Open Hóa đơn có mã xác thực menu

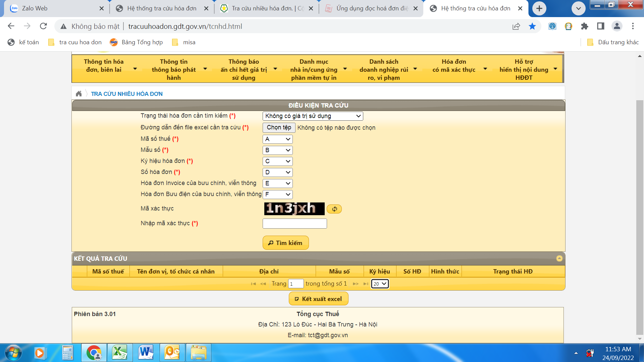pos(459,69)
